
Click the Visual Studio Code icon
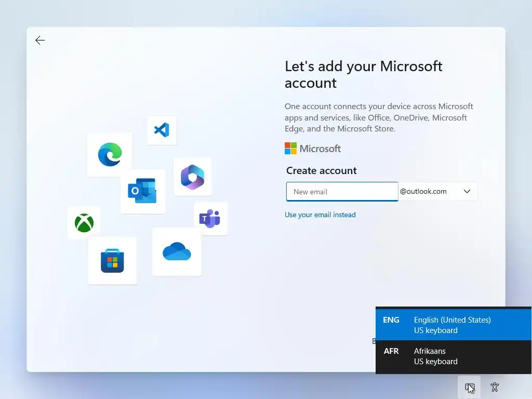(162, 130)
